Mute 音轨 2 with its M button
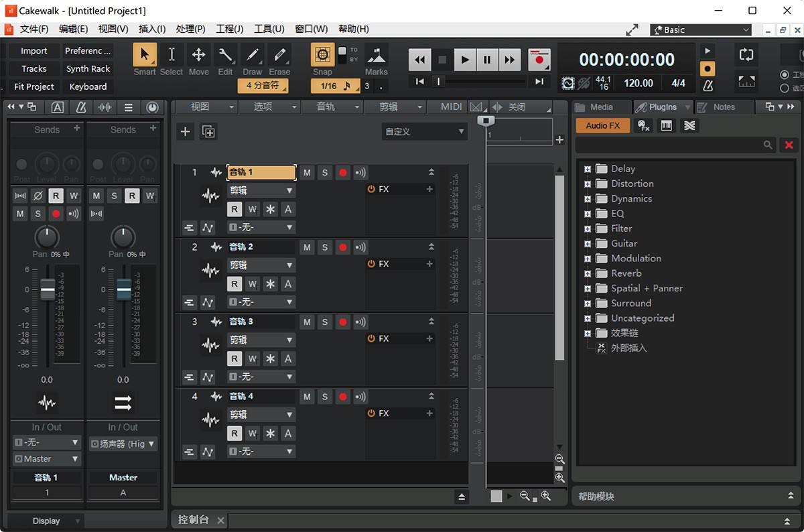This screenshot has width=804, height=532. tap(306, 247)
